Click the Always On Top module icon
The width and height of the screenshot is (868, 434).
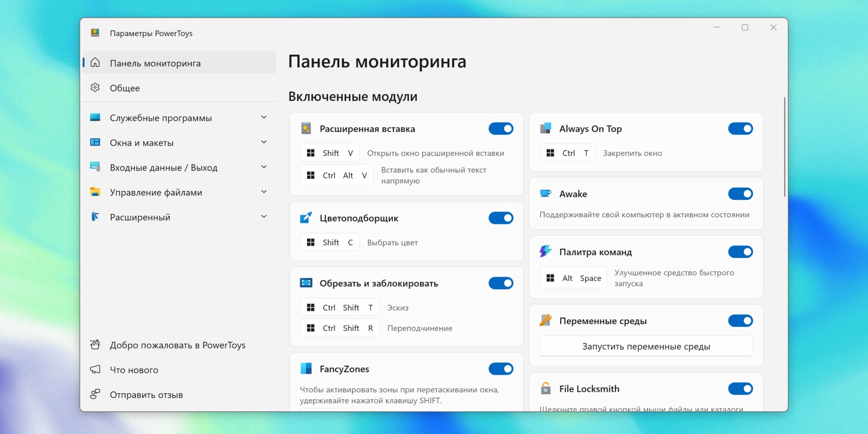(x=546, y=128)
